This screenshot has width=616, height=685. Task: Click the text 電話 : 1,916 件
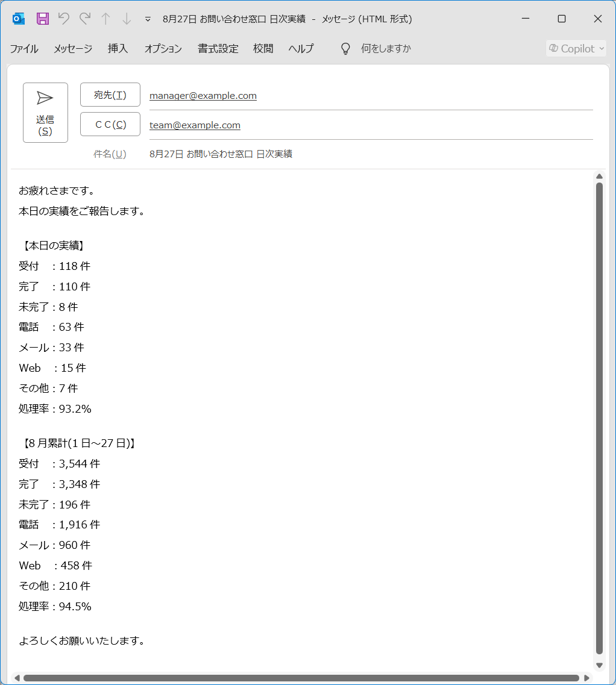click(x=60, y=525)
